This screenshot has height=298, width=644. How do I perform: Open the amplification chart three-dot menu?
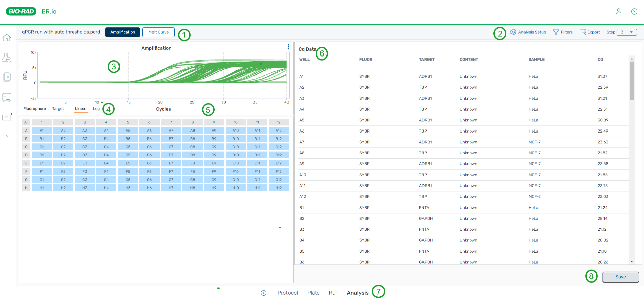(x=288, y=47)
